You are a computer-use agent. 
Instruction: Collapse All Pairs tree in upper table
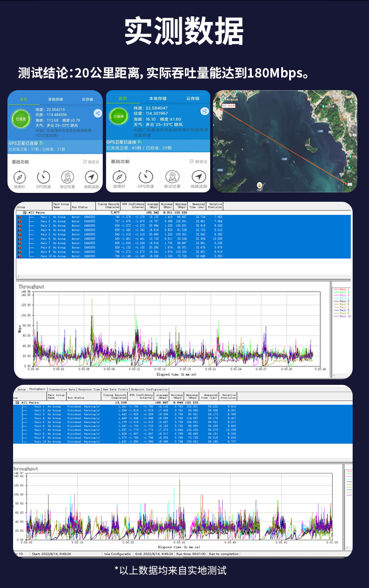point(24,212)
